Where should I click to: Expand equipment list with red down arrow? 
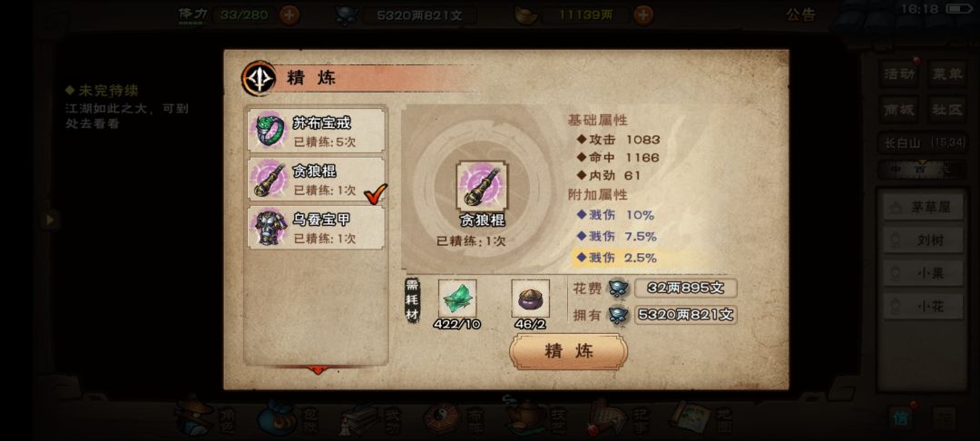318,370
